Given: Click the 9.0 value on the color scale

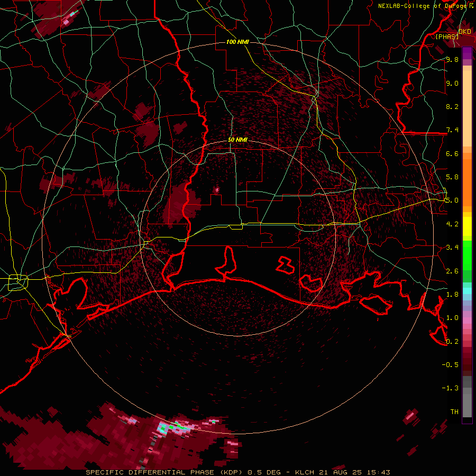Looking at the screenshot, I should pos(452,83).
